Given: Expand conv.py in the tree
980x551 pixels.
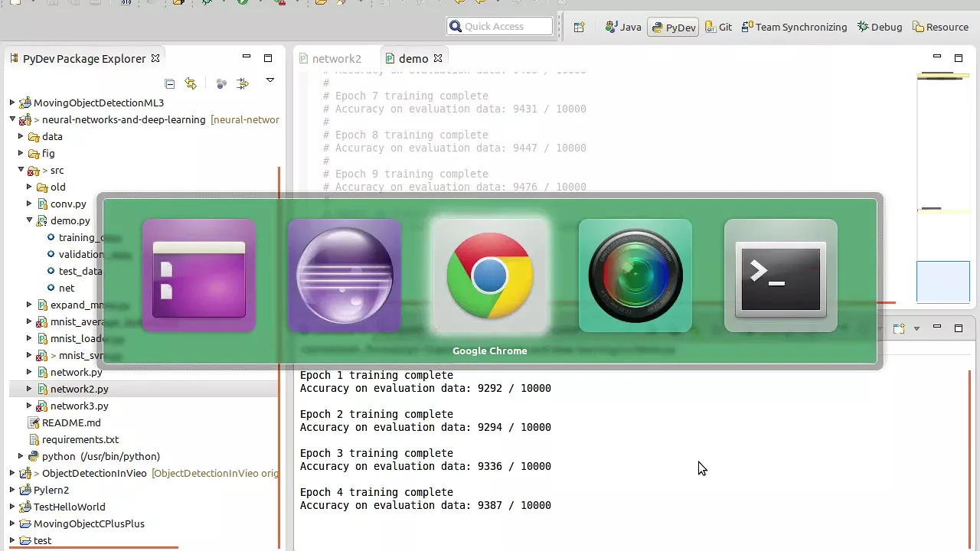Looking at the screenshot, I should (x=29, y=204).
